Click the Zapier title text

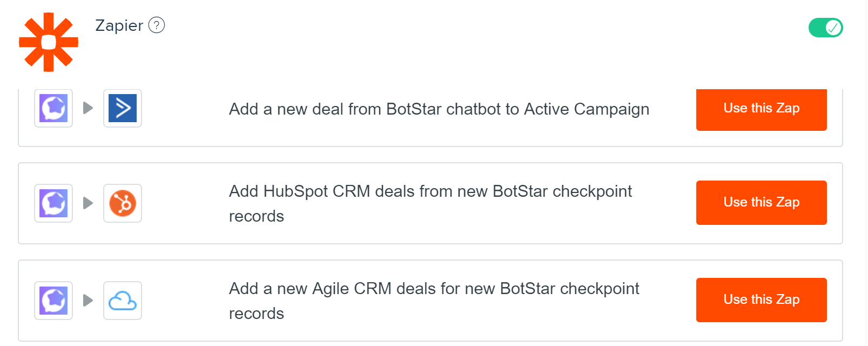coord(119,25)
